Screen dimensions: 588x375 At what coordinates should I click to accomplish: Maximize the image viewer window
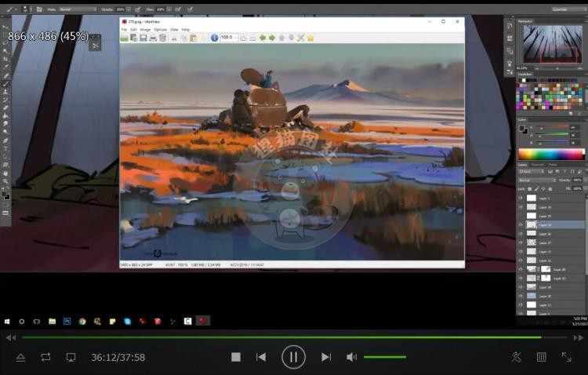[443, 21]
